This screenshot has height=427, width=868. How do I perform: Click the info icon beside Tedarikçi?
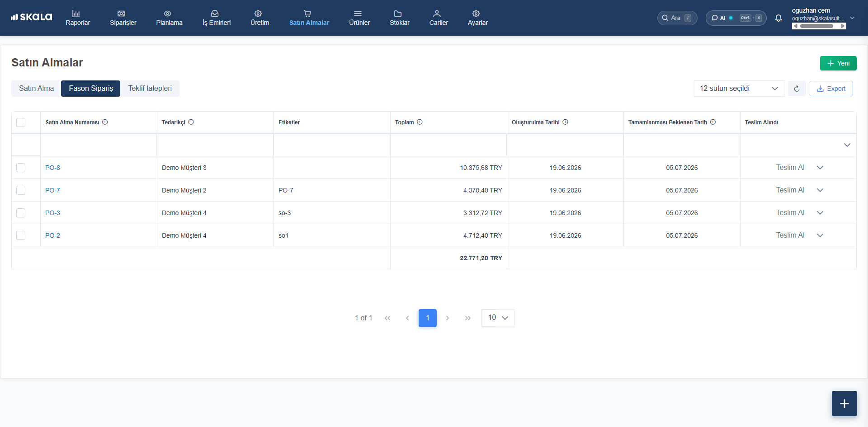point(191,122)
